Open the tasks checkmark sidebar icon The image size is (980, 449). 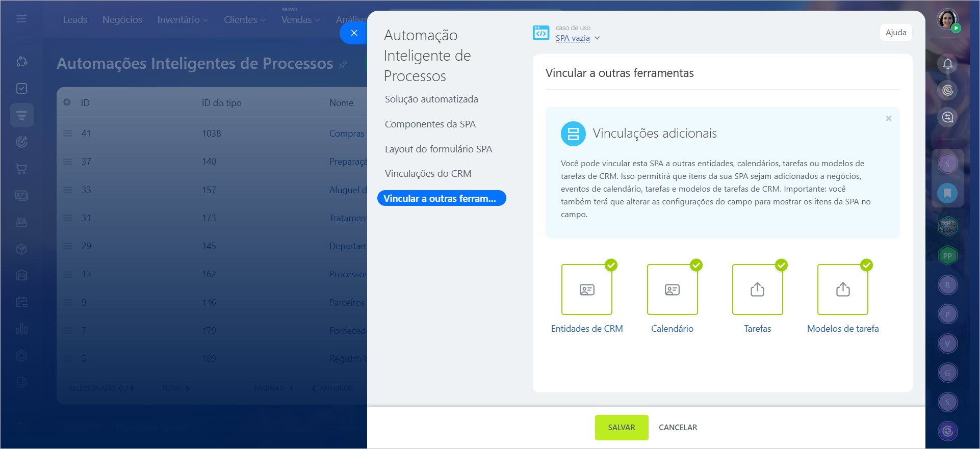click(x=21, y=89)
